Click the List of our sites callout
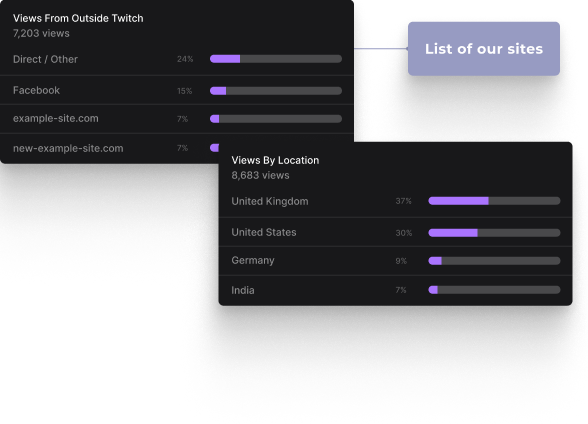The image size is (588, 424). pyautogui.click(x=484, y=49)
